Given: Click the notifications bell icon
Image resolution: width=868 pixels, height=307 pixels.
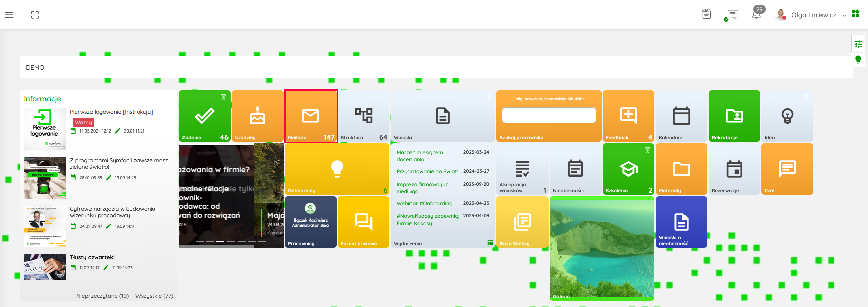Looking at the screenshot, I should coord(756,15).
